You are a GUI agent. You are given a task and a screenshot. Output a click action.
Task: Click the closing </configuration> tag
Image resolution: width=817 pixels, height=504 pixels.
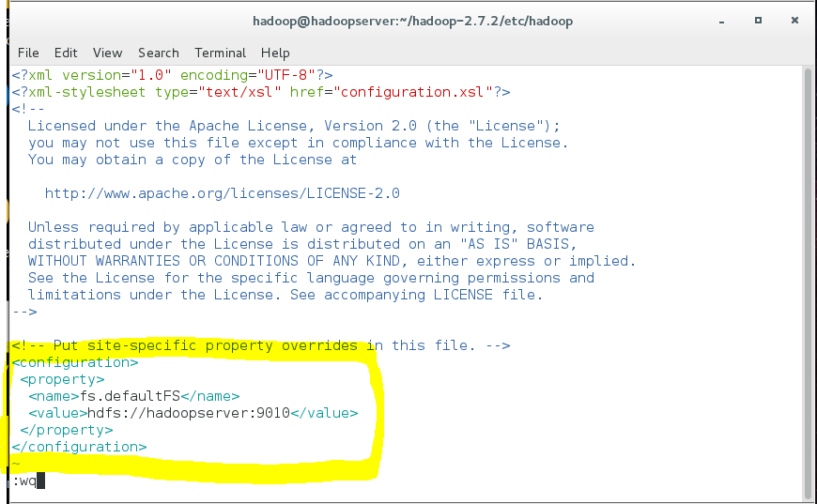coord(79,448)
